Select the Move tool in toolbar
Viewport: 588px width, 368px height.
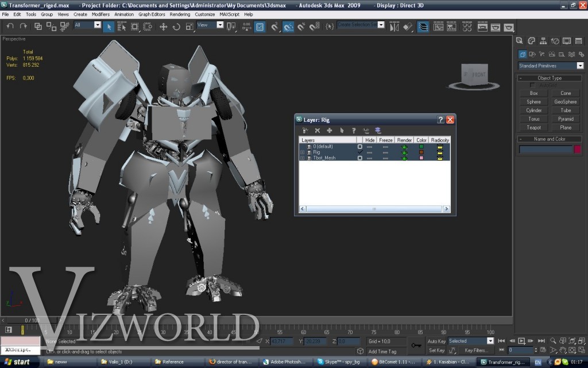[x=163, y=26]
